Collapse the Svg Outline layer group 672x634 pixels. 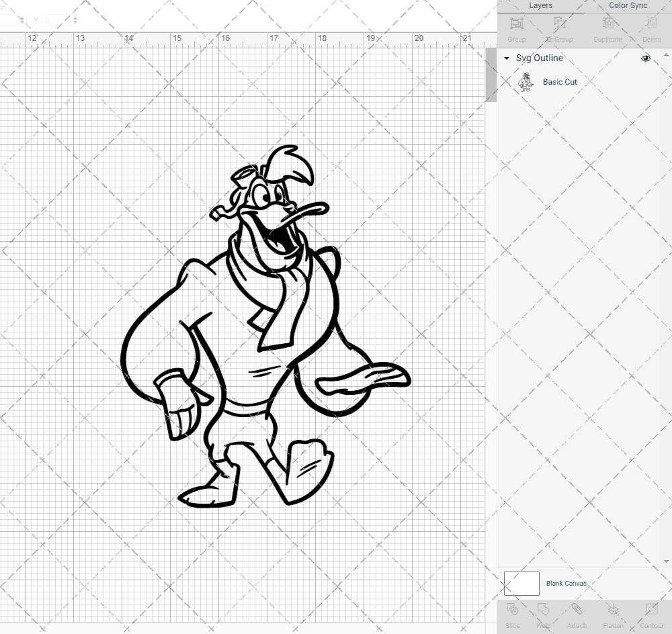point(507,58)
